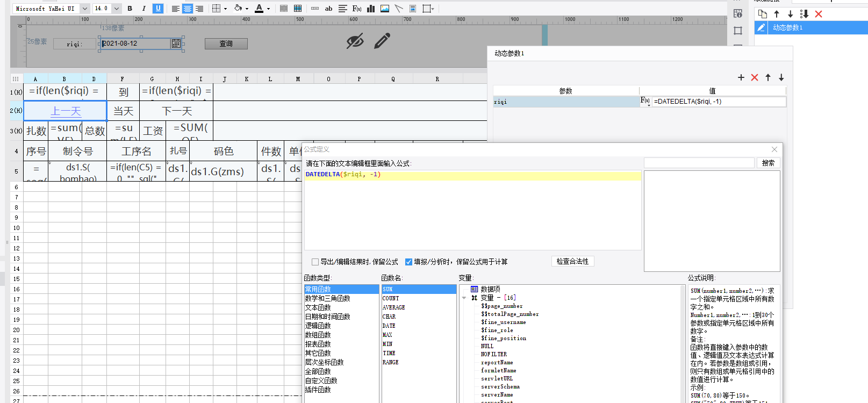This screenshot has width=868, height=403.
Task: Open the font size dropdown
Action: (116, 9)
